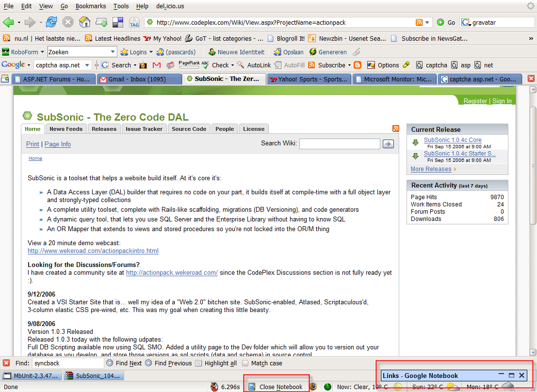The width and height of the screenshot is (537, 392).
Task: Close the Find bar with red X
Action: coord(6,363)
